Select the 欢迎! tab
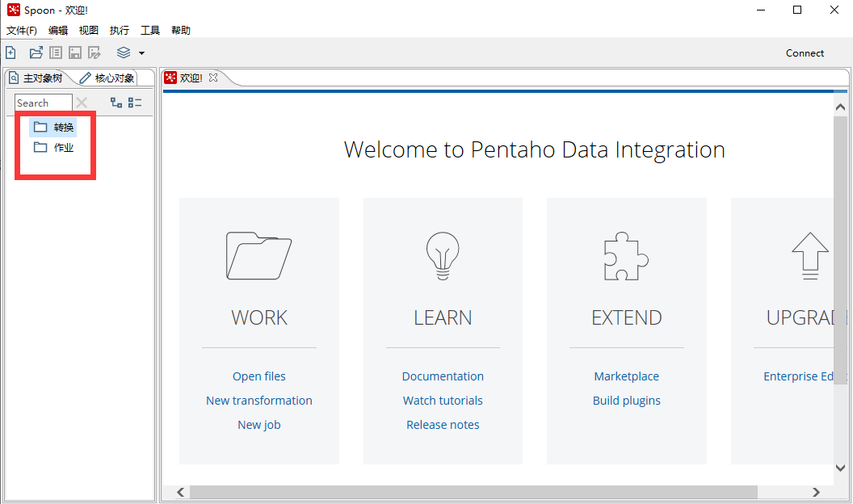 coord(191,78)
